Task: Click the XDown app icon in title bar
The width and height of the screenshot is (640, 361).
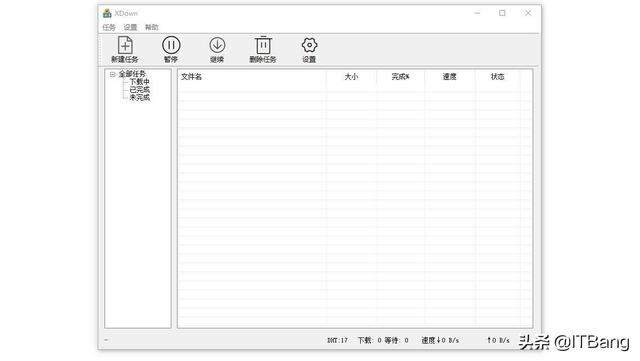Action: [107, 13]
